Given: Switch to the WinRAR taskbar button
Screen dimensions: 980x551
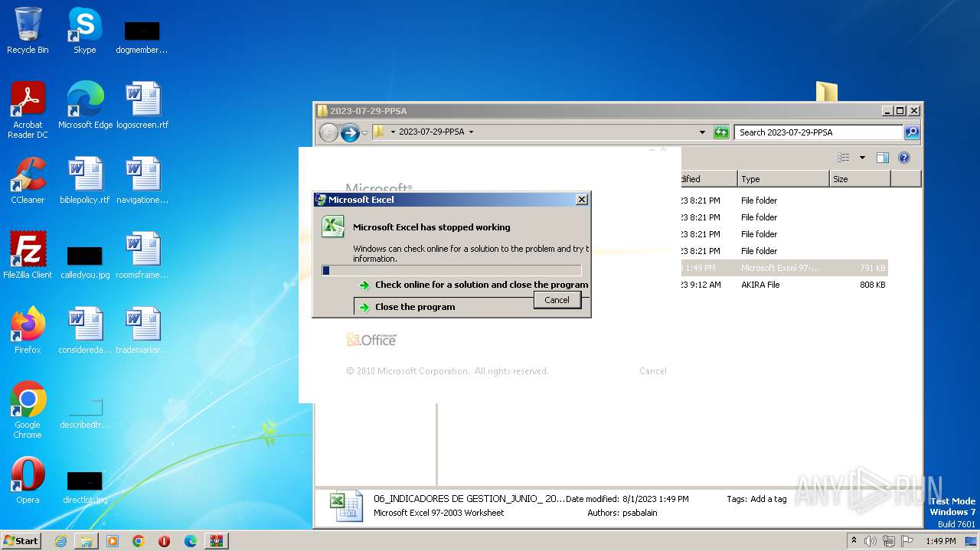Looking at the screenshot, I should [217, 541].
